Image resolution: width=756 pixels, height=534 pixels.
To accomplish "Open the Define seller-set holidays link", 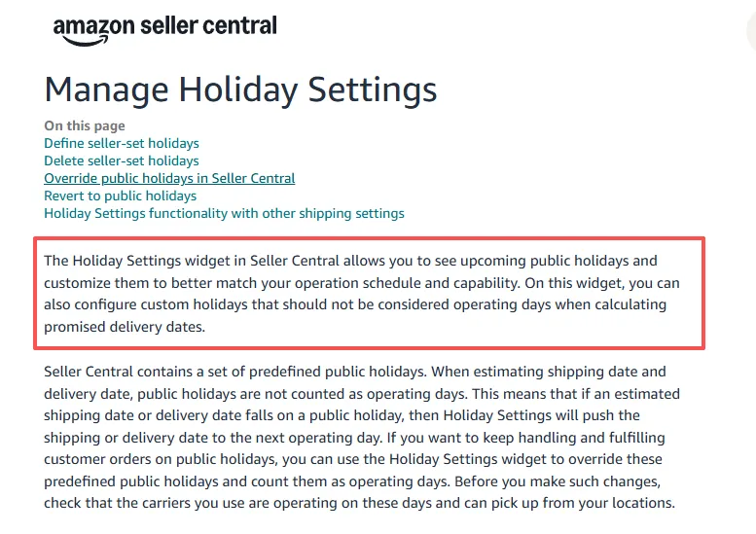I will tap(122, 143).
